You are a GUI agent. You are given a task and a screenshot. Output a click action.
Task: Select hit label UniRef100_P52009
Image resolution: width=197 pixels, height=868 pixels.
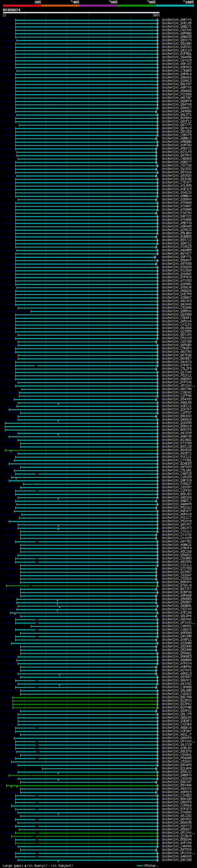[177, 521]
